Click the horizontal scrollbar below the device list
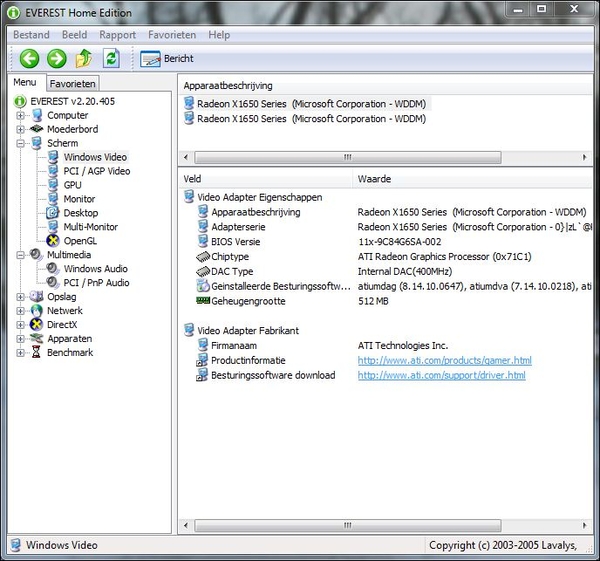600x561 pixels. pos(346,157)
